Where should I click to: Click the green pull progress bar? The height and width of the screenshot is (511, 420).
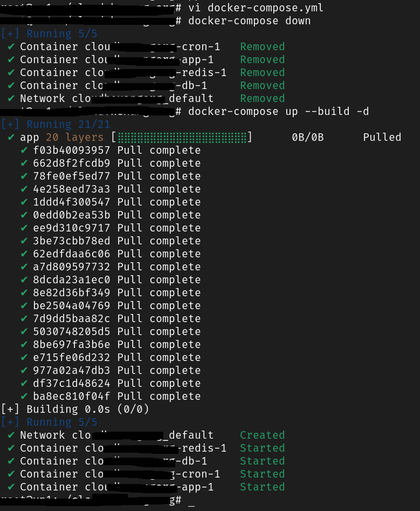[x=182, y=137]
